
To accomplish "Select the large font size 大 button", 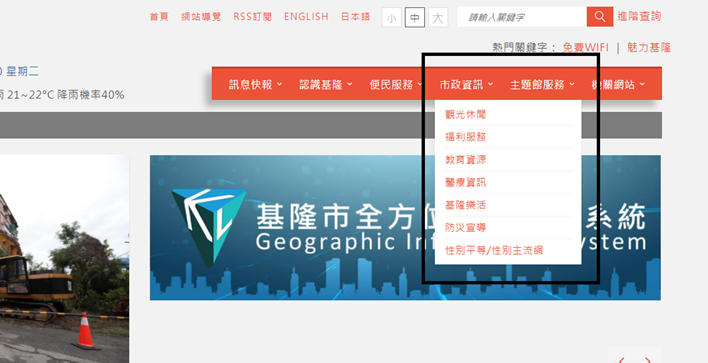I will tap(438, 18).
